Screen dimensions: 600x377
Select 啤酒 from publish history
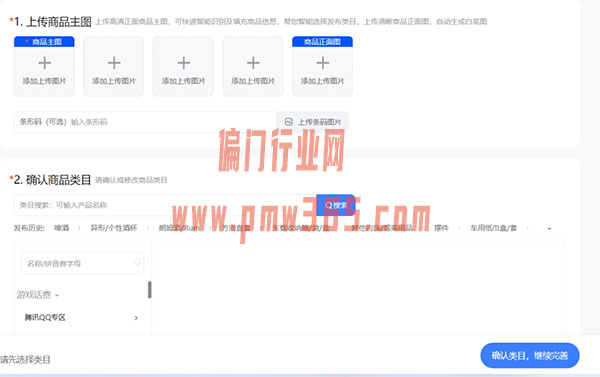pos(62,228)
